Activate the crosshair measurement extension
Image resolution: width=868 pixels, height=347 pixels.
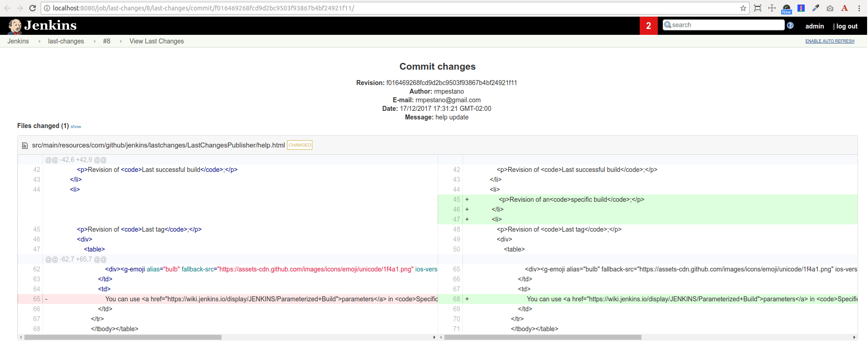pos(772,8)
